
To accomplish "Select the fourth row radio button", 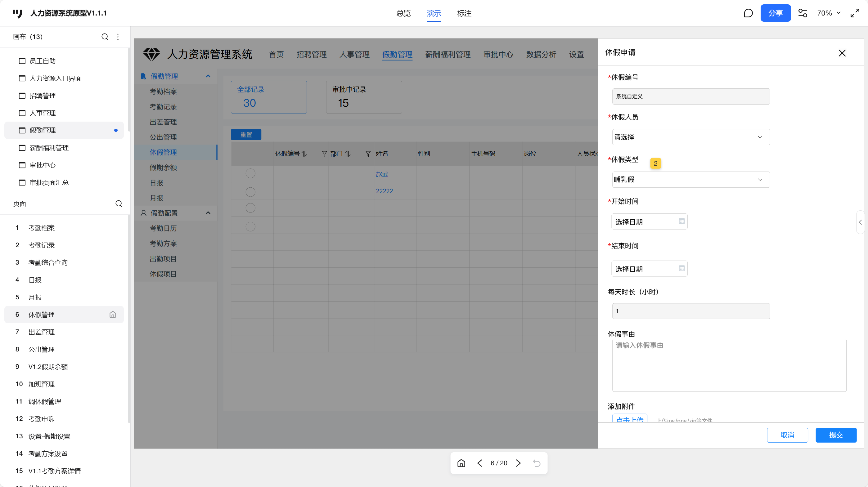I will tap(250, 227).
